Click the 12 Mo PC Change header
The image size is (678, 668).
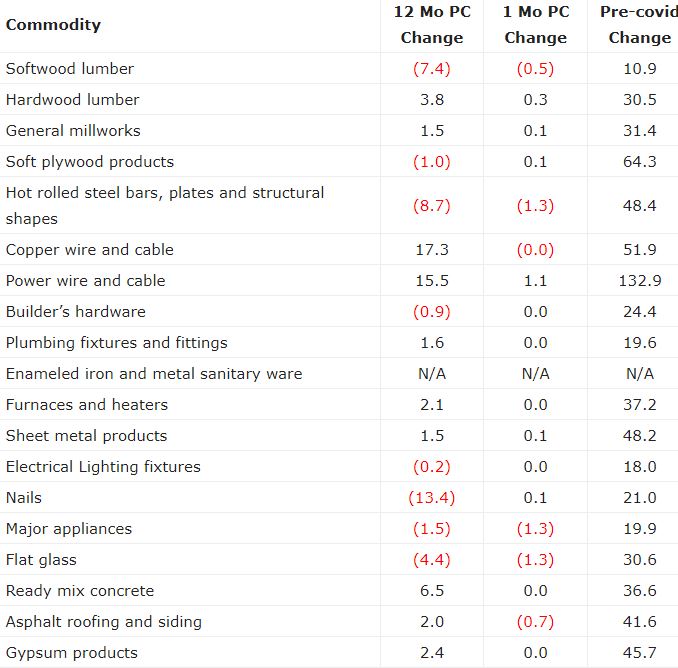tap(432, 25)
